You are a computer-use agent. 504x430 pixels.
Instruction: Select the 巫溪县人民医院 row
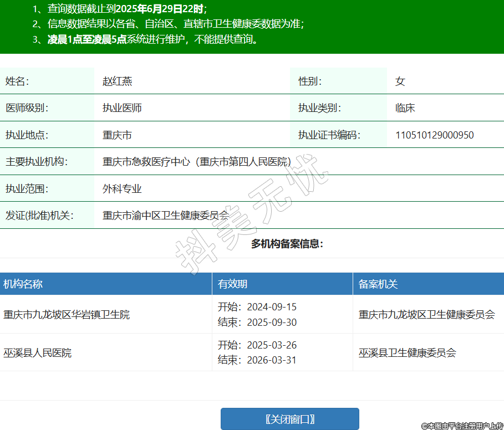tap(37, 353)
